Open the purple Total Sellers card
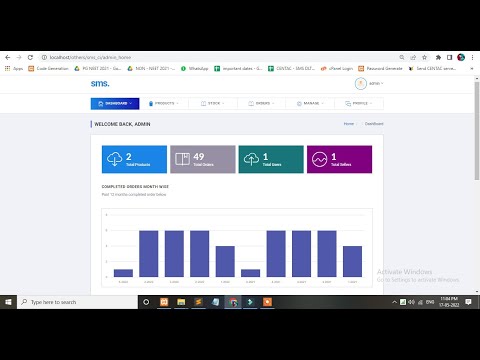The width and height of the screenshot is (480, 360). 339,159
